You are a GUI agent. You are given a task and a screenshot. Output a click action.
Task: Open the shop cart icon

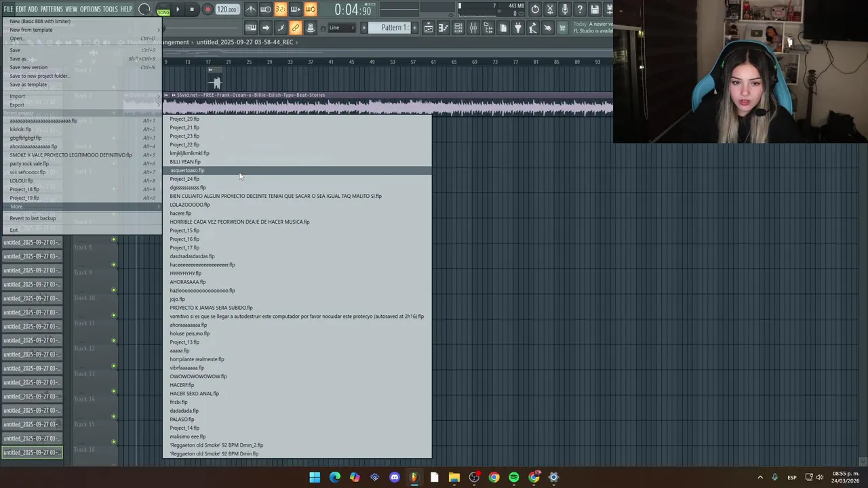click(x=562, y=28)
